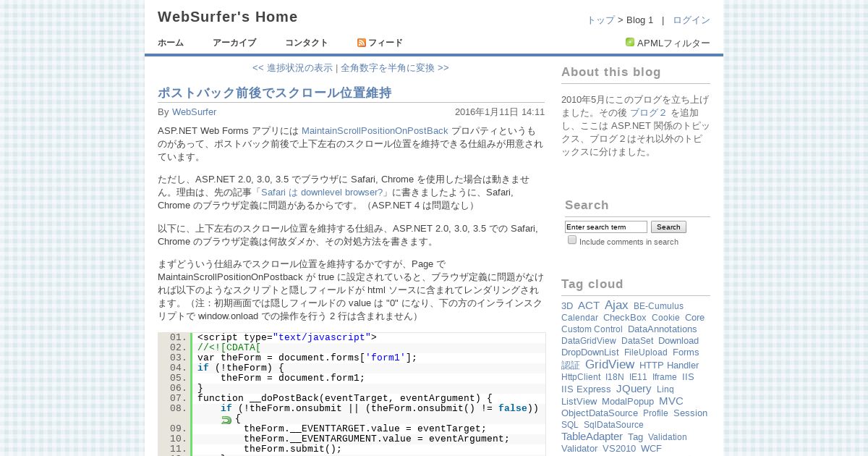This screenshot has width=868, height=456.
Task: Select the Iframe tag
Action: pos(665,377)
